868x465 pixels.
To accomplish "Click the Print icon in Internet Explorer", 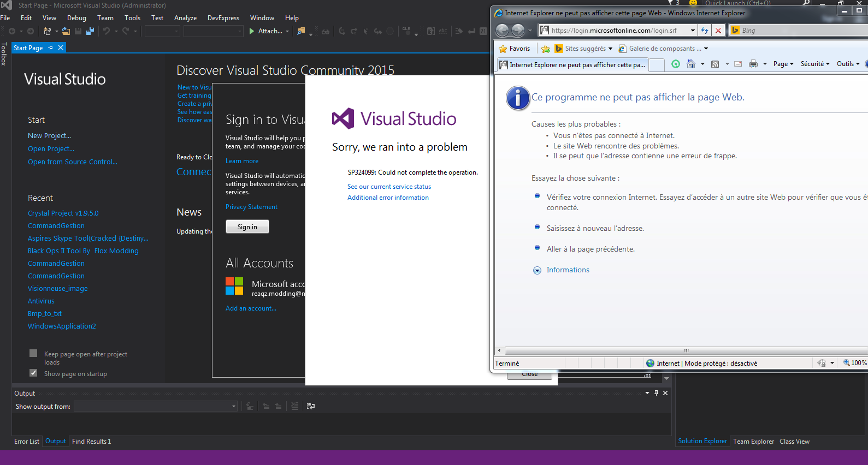I will 753,64.
